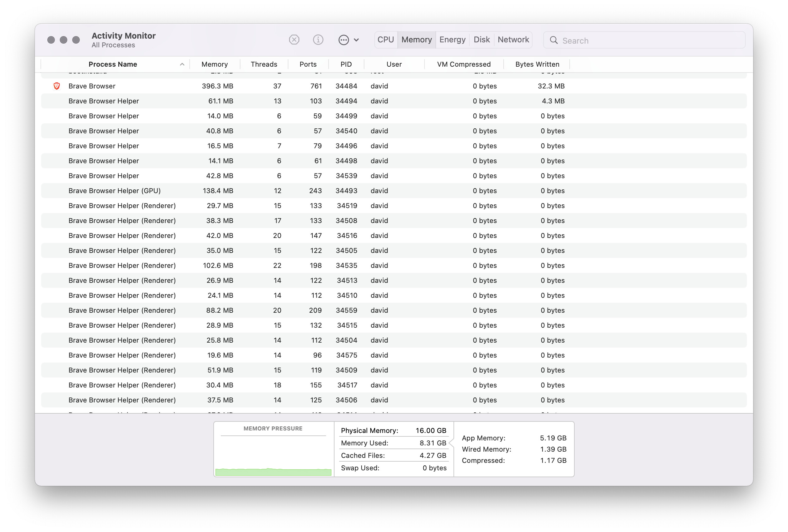The image size is (788, 532).
Task: Select Brave Browser Helper (GPU) row
Action: tap(394, 191)
